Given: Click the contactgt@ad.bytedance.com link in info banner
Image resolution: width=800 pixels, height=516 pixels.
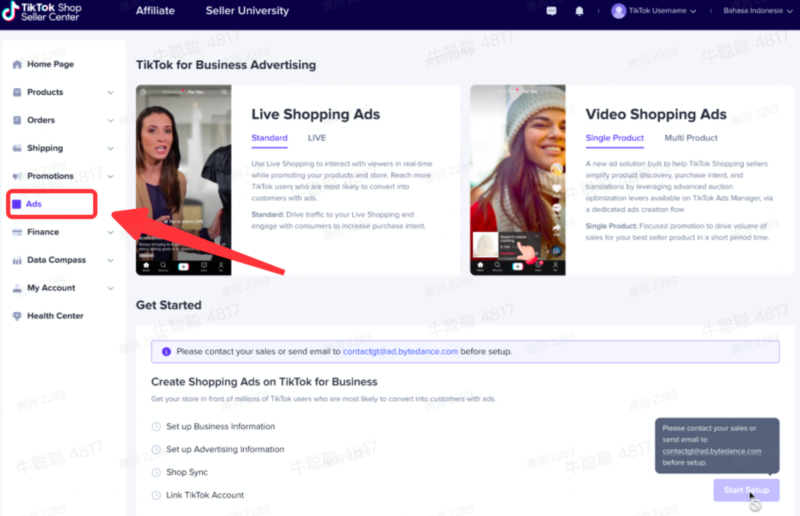Looking at the screenshot, I should [400, 352].
